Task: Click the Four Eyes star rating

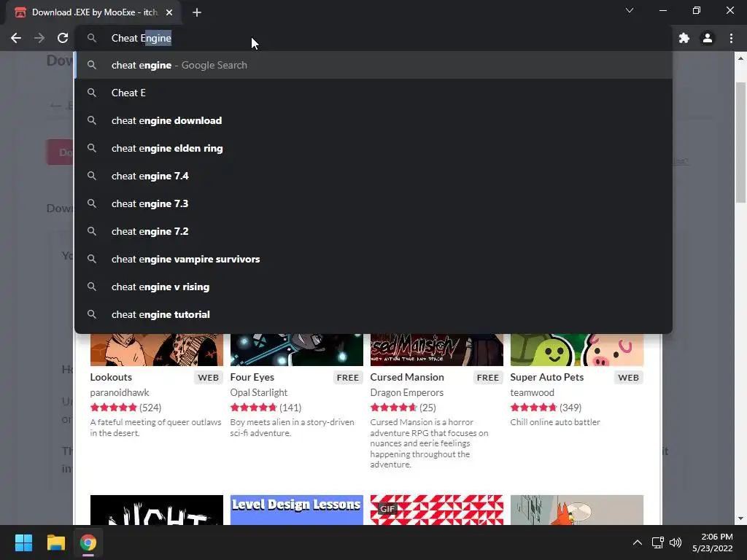Action: coord(253,408)
